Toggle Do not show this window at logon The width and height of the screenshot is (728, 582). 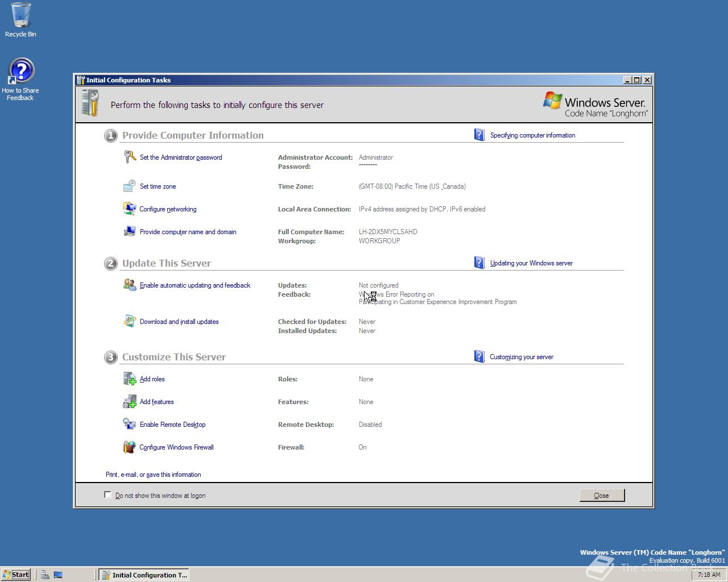pyautogui.click(x=107, y=495)
